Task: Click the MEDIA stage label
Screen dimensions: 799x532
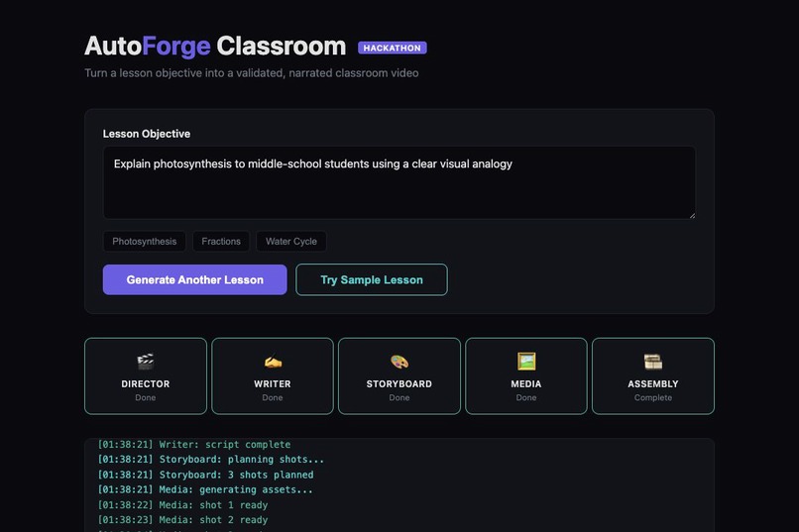Action: click(x=525, y=383)
